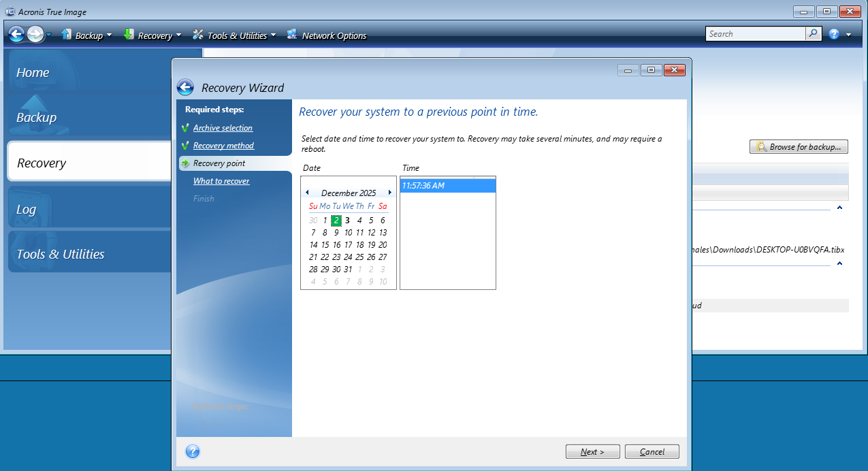Click the search magnifier icon
This screenshot has height=471, width=868.
click(x=814, y=33)
